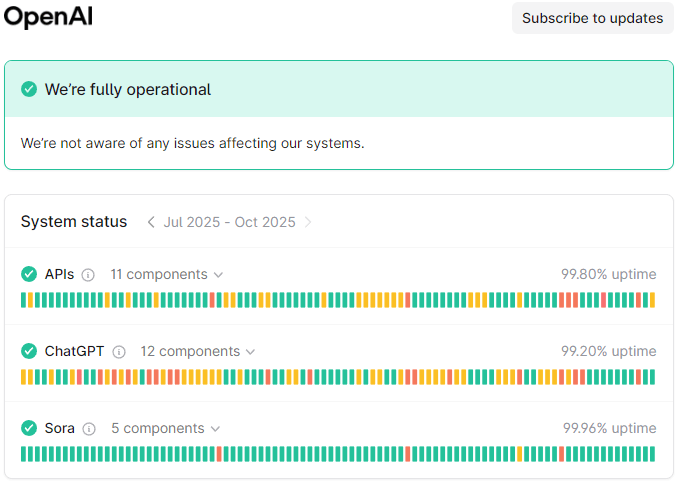Click the System status heading
Screen dimensions: 677x483
point(74,221)
